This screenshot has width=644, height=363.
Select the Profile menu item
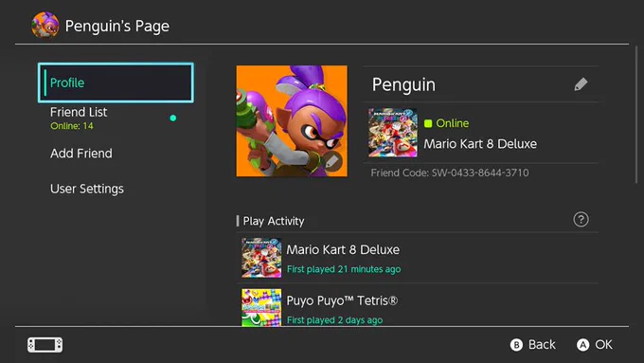(116, 82)
